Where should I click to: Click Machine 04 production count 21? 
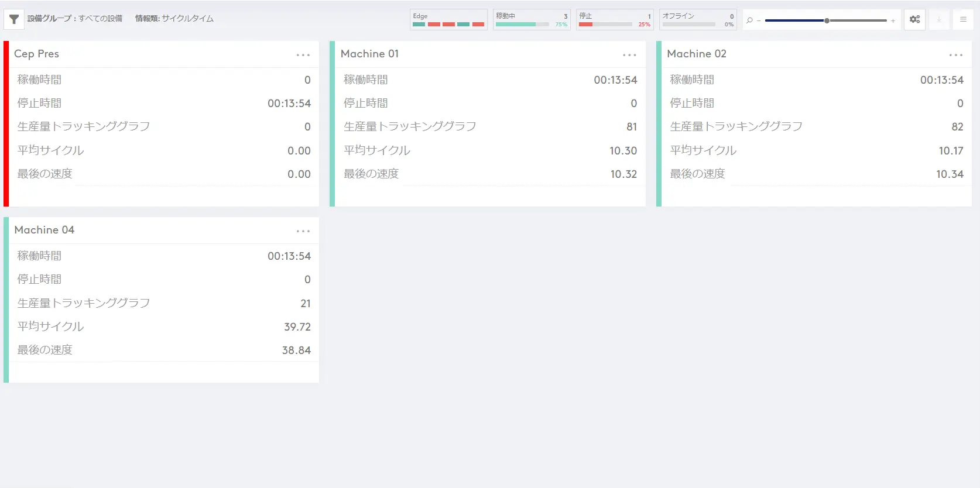coord(306,304)
